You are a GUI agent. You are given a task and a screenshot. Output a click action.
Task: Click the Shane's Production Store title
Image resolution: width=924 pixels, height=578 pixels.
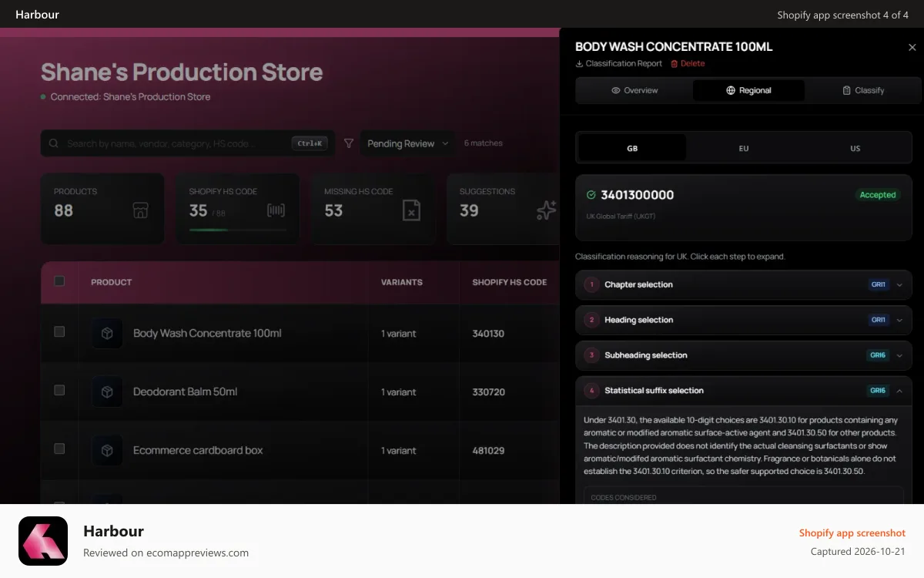[182, 72]
